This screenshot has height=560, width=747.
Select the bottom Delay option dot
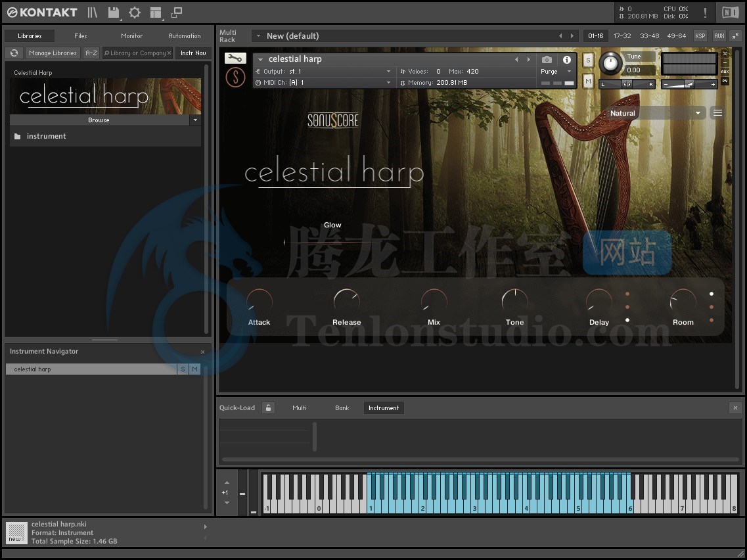click(627, 320)
